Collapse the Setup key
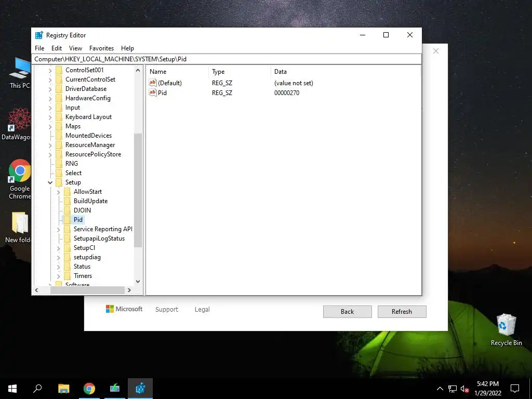 (x=50, y=182)
